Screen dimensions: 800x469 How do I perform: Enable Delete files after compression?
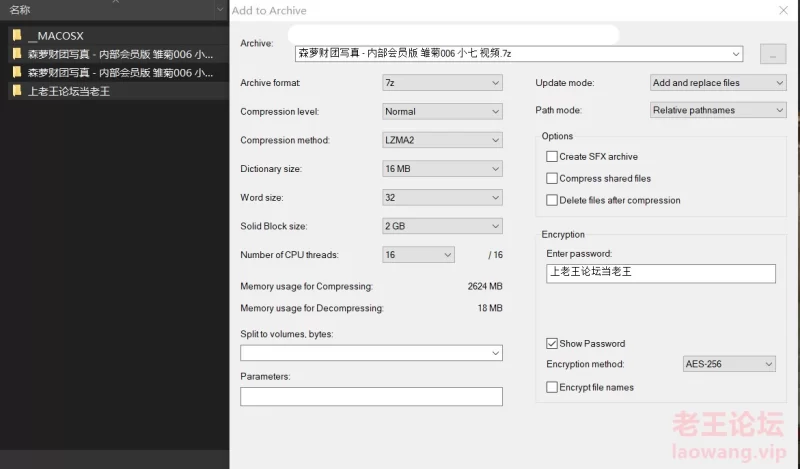pyautogui.click(x=552, y=201)
